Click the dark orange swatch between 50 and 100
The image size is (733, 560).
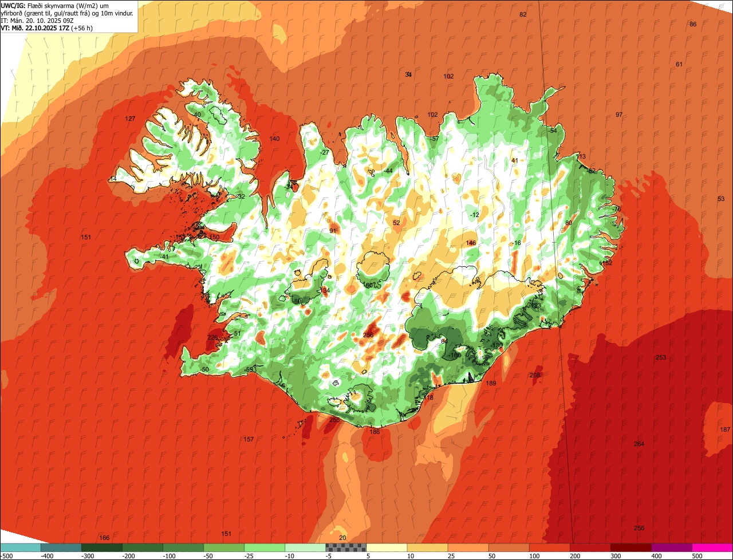tap(509, 547)
